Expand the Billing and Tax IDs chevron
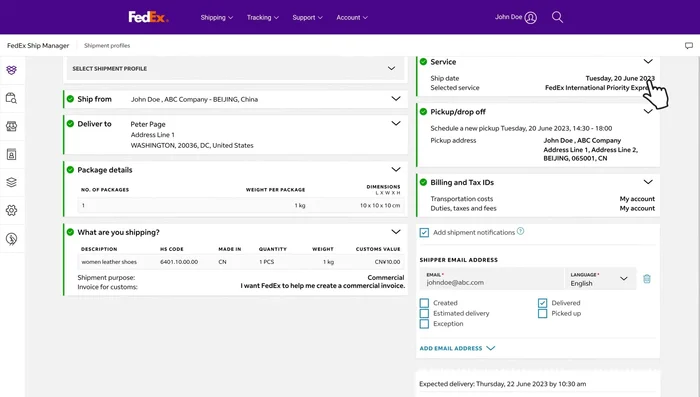The height and width of the screenshot is (397, 700). pos(648,182)
